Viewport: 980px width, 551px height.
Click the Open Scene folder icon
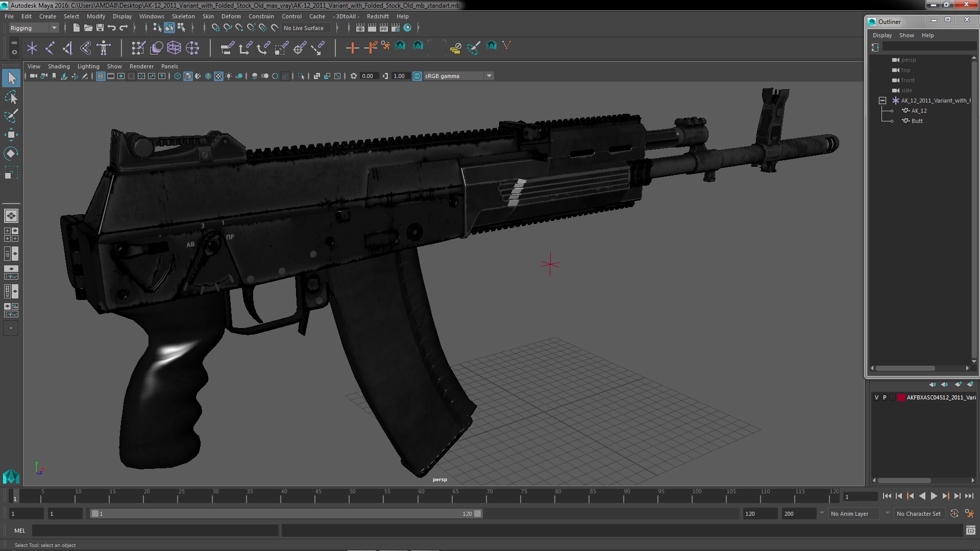88,28
